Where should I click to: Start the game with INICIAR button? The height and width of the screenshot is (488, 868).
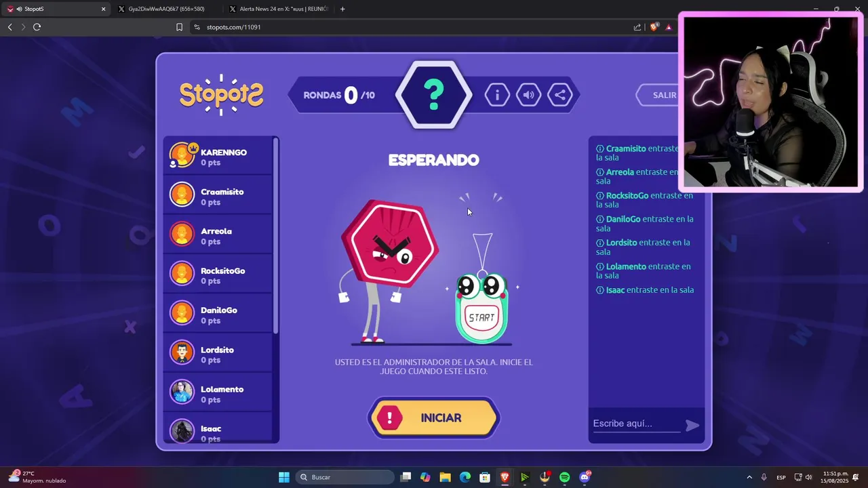coord(434,418)
